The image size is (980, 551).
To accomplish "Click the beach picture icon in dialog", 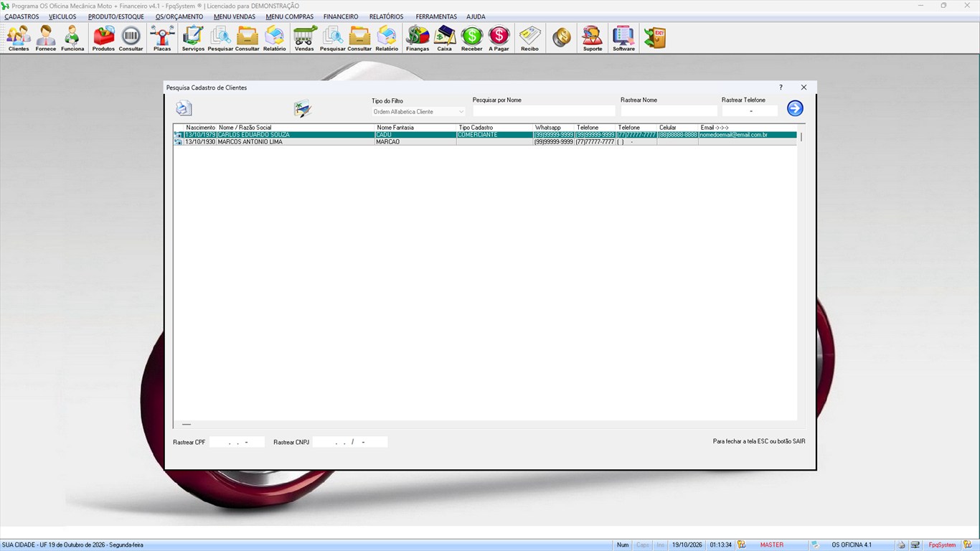I will click(x=303, y=109).
